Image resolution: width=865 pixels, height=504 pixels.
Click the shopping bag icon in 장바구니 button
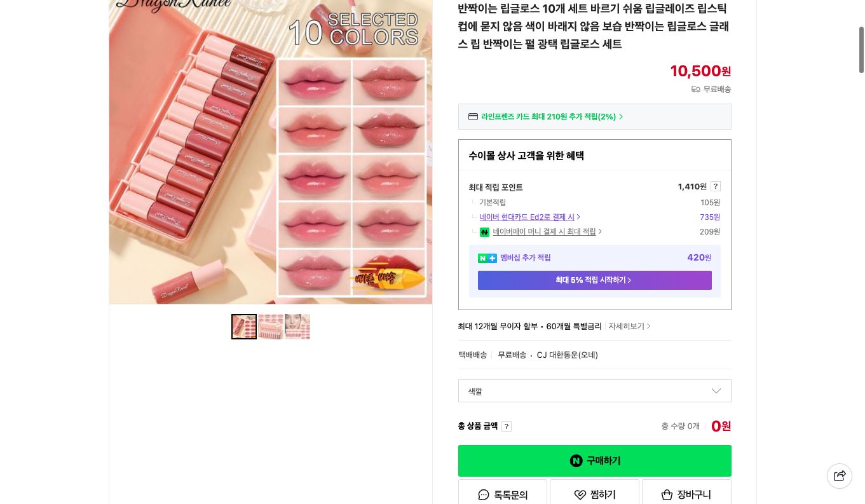click(x=667, y=494)
